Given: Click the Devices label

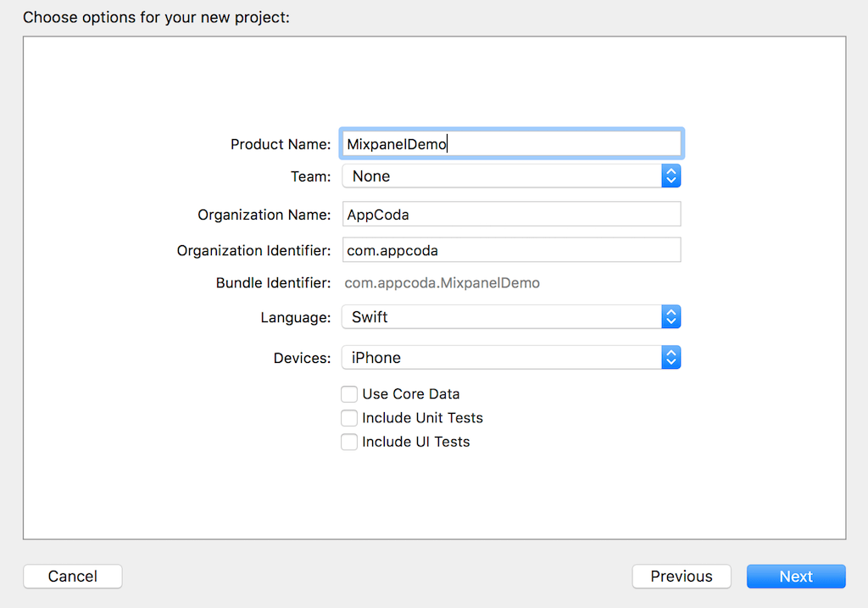Looking at the screenshot, I should tap(303, 358).
